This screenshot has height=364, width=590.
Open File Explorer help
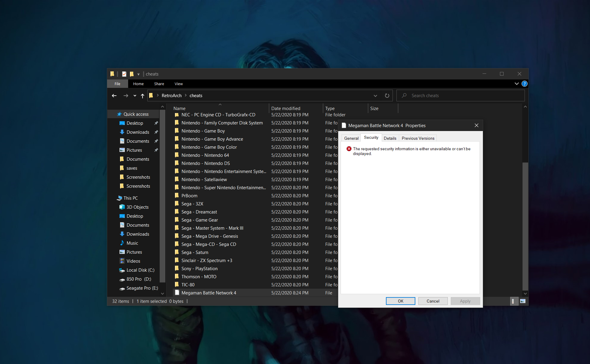tap(524, 84)
